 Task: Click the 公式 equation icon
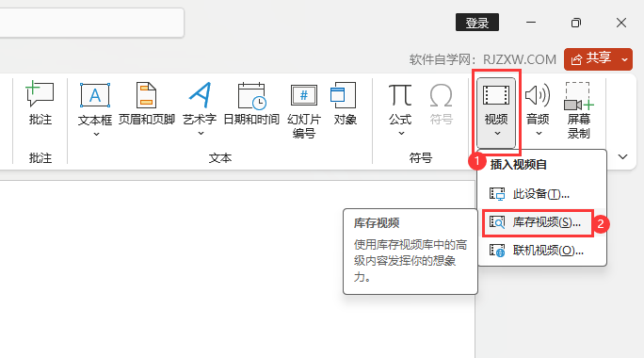(400, 95)
